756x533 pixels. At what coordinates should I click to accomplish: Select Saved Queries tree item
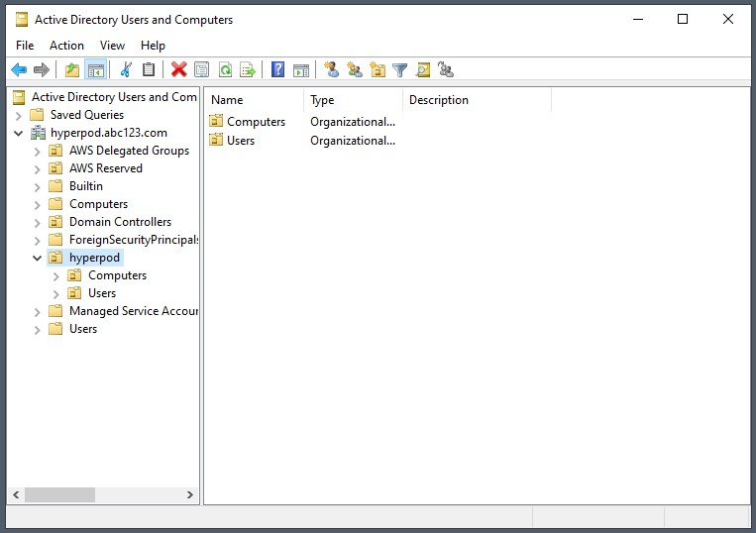pos(87,115)
